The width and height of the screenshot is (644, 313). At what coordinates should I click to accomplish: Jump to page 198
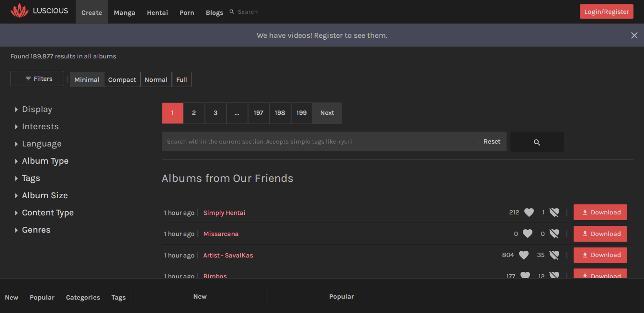pyautogui.click(x=280, y=113)
